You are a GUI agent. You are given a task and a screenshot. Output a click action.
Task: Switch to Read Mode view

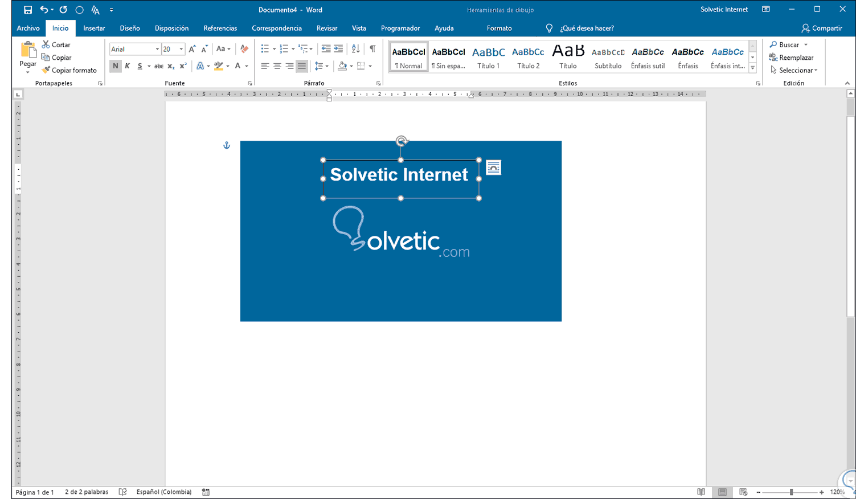pos(701,492)
